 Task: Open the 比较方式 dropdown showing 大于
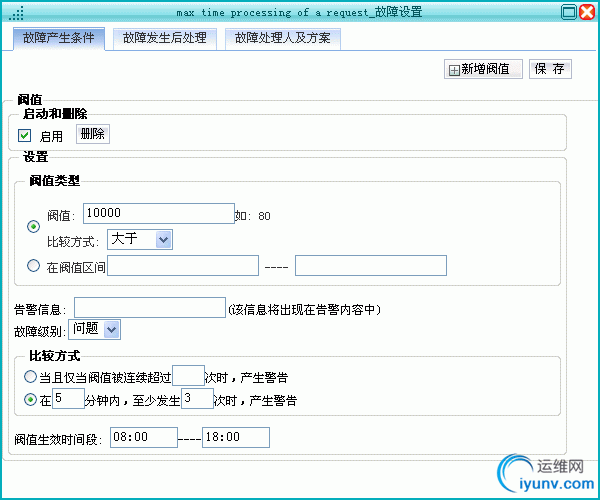(x=140, y=239)
